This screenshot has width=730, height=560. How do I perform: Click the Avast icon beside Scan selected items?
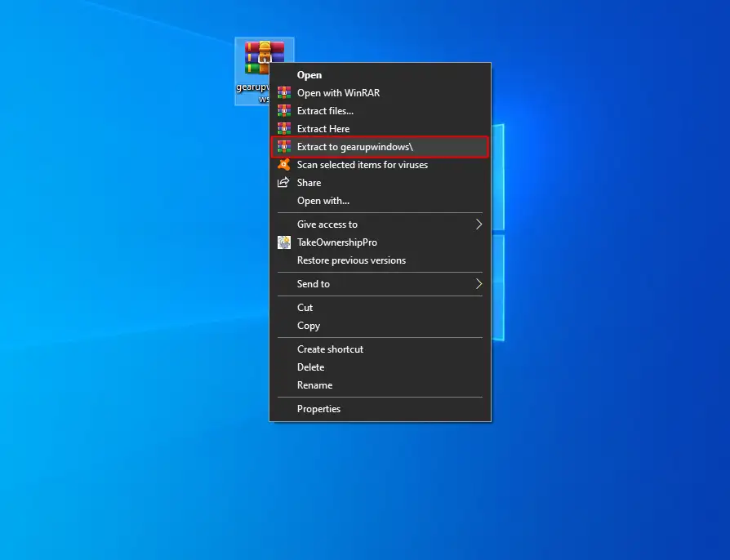284,165
